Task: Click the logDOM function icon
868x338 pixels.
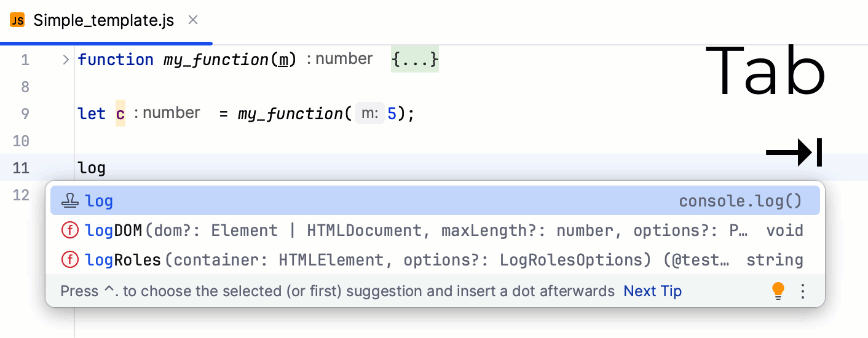Action: pos(71,230)
